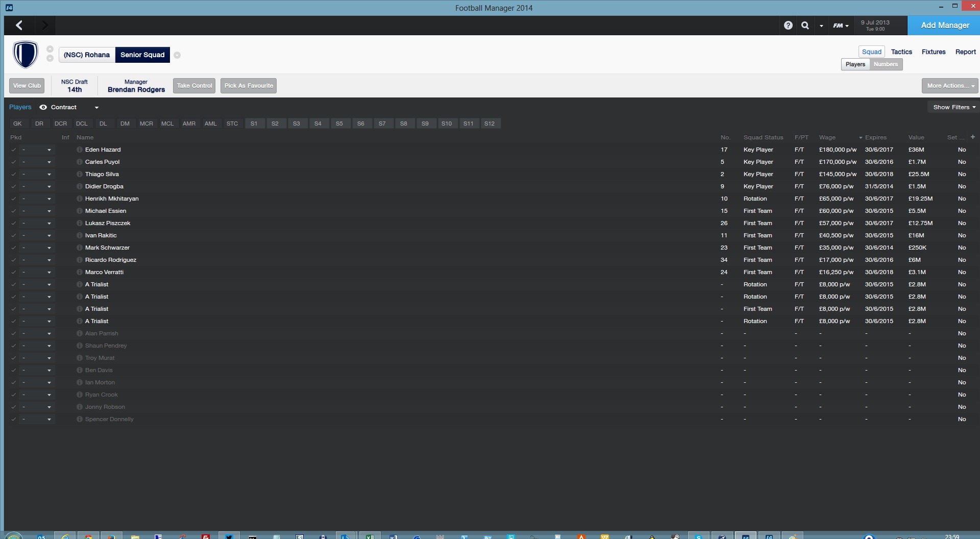The width and height of the screenshot is (980, 539).
Task: Toggle picked checkmark for Michael Essien
Action: [x=14, y=211]
